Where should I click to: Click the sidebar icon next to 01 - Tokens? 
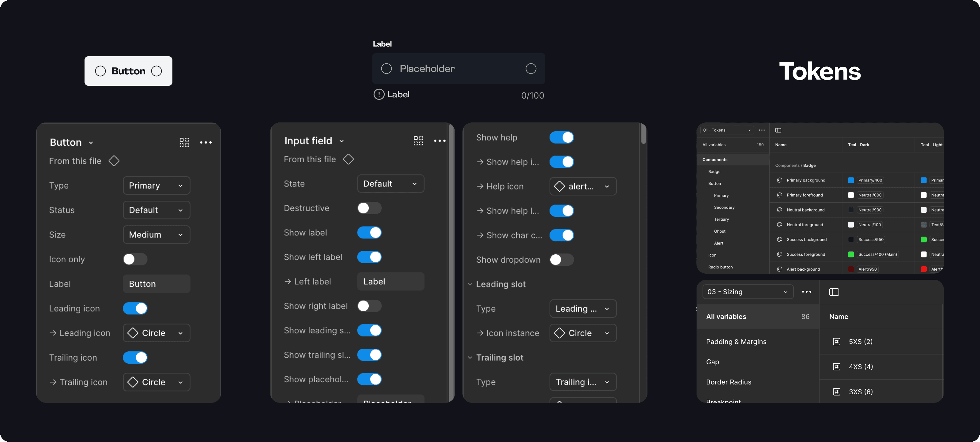[778, 130]
